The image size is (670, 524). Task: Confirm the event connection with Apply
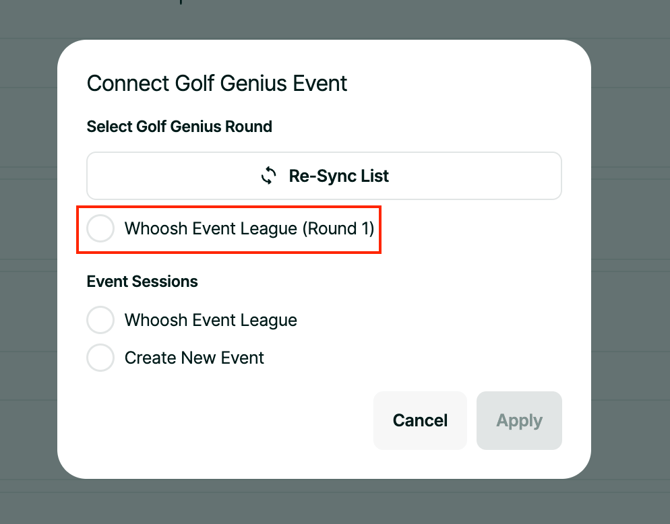[x=519, y=420]
